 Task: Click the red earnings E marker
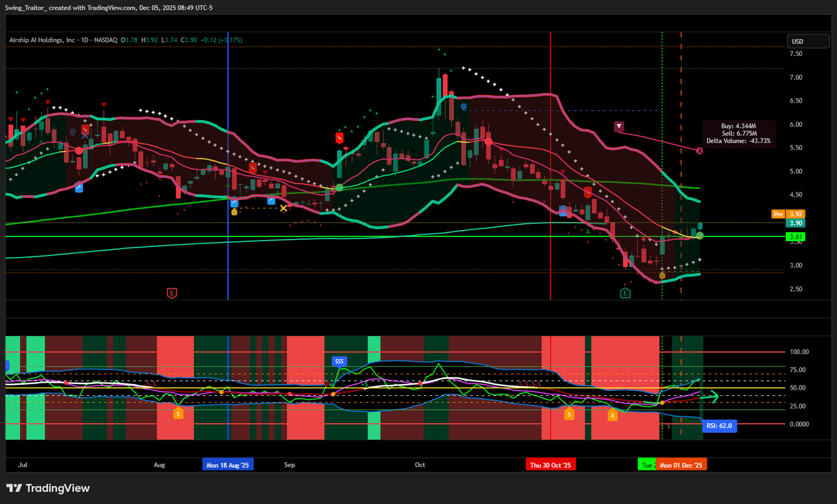pos(172,293)
